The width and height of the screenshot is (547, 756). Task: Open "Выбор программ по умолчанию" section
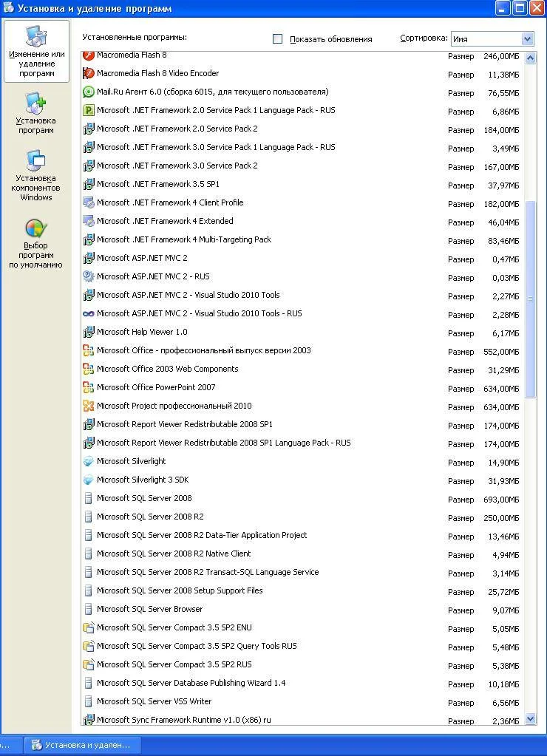pyautogui.click(x=36, y=243)
